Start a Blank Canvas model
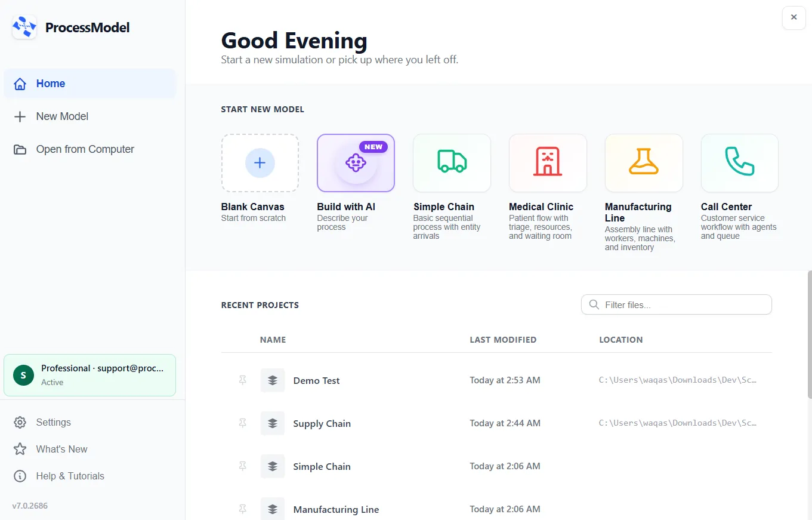Image resolution: width=812 pixels, height=520 pixels. coord(260,163)
